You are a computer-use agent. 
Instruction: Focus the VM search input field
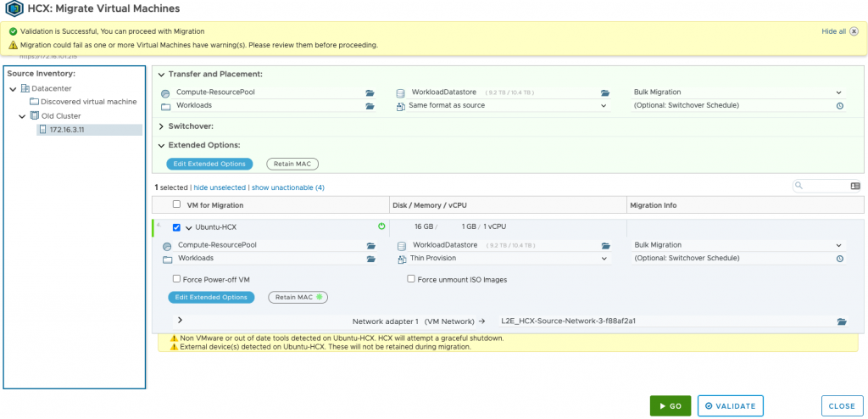(x=826, y=187)
